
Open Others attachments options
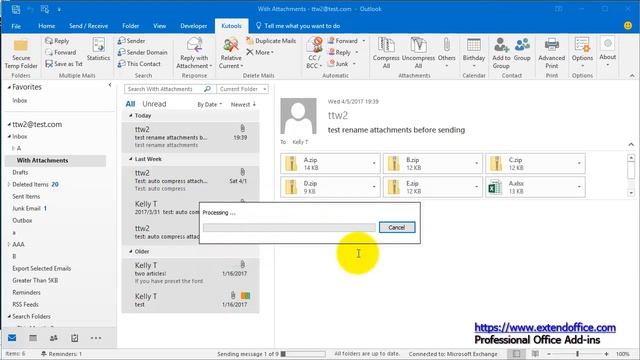pyautogui.click(x=447, y=53)
